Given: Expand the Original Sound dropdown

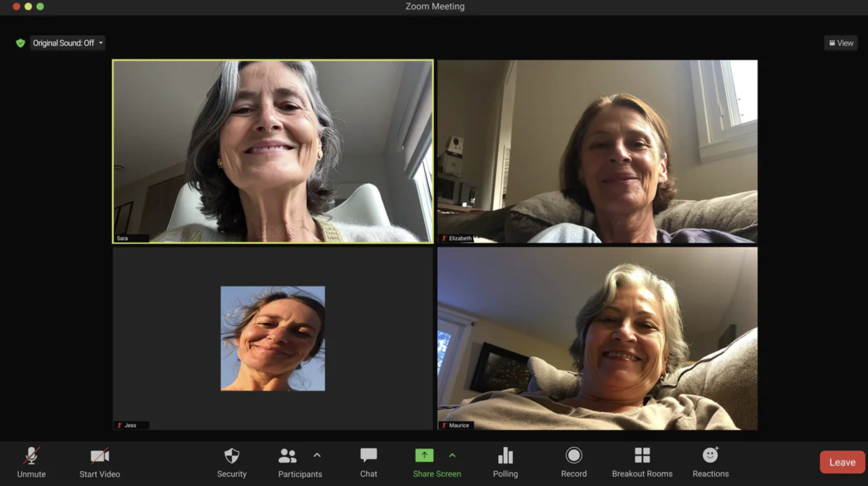Looking at the screenshot, I should point(100,43).
